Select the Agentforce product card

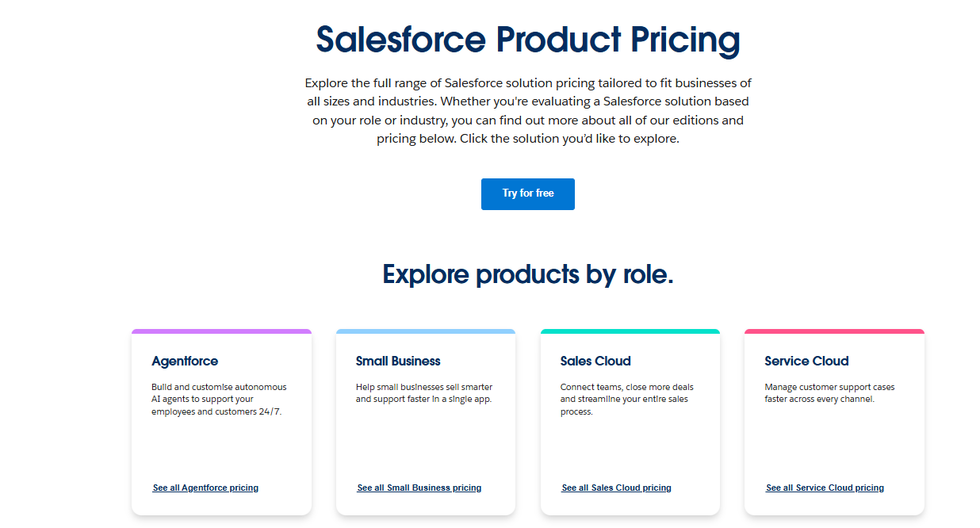[x=221, y=420]
